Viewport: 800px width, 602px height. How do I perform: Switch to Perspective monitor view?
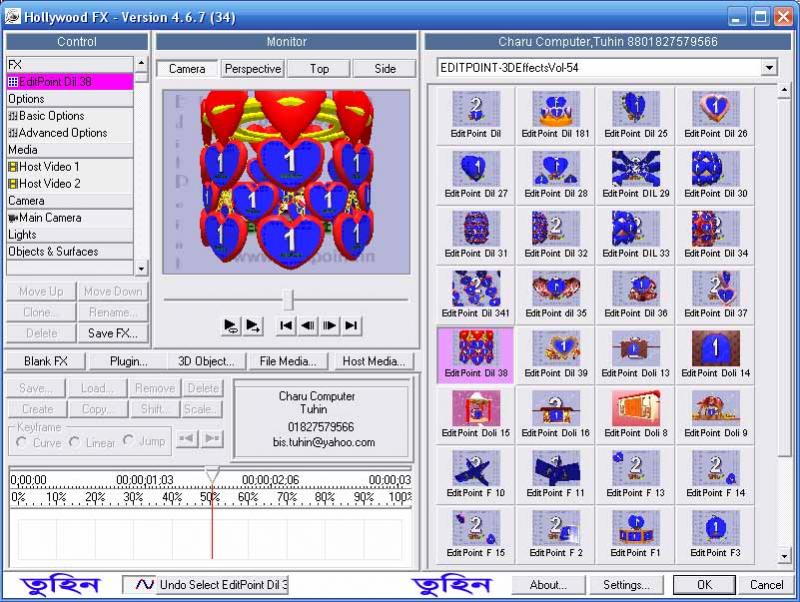(x=253, y=68)
